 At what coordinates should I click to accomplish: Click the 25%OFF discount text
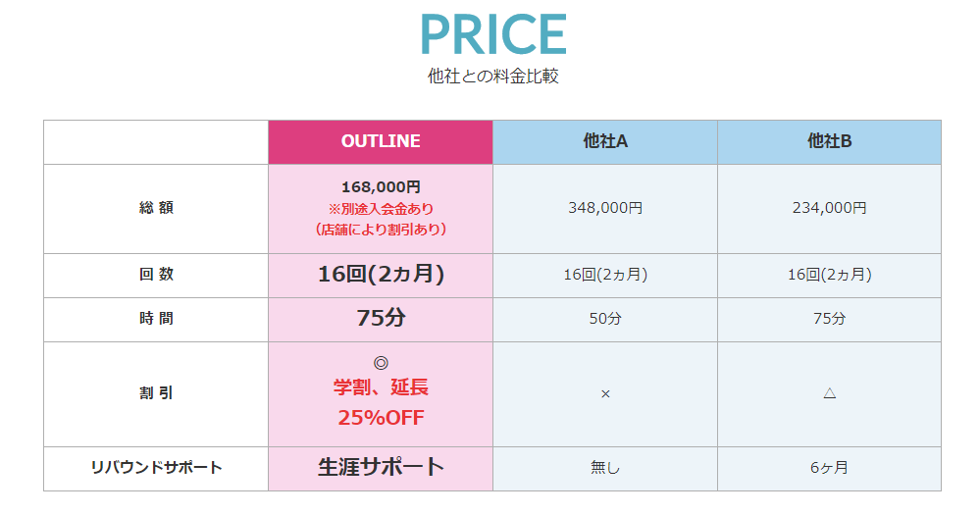381,417
